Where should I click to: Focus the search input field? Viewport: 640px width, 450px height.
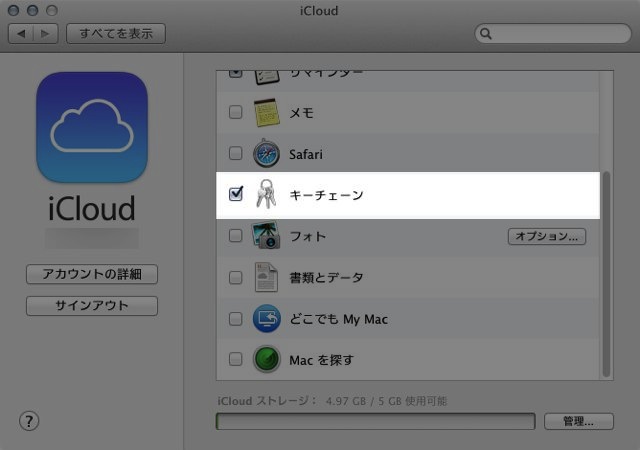click(553, 33)
